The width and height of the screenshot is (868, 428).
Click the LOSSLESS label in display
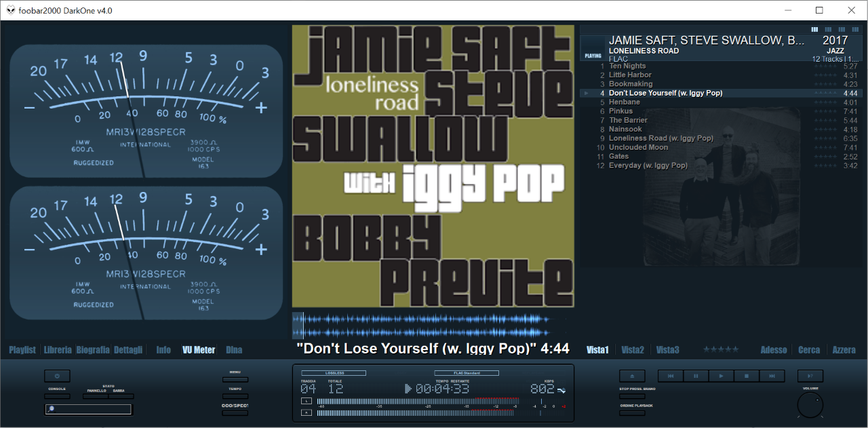click(x=334, y=373)
